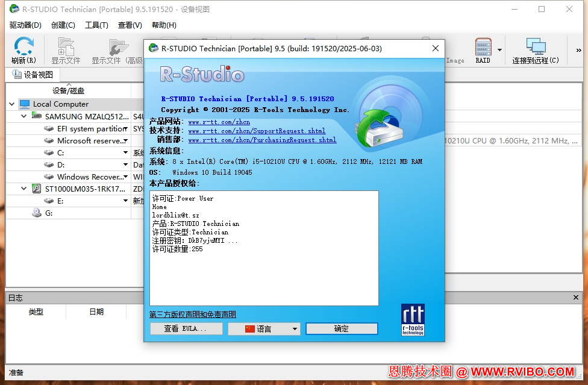
Task: Open the 第三方版权声明和免责声明 link
Action: [193, 315]
